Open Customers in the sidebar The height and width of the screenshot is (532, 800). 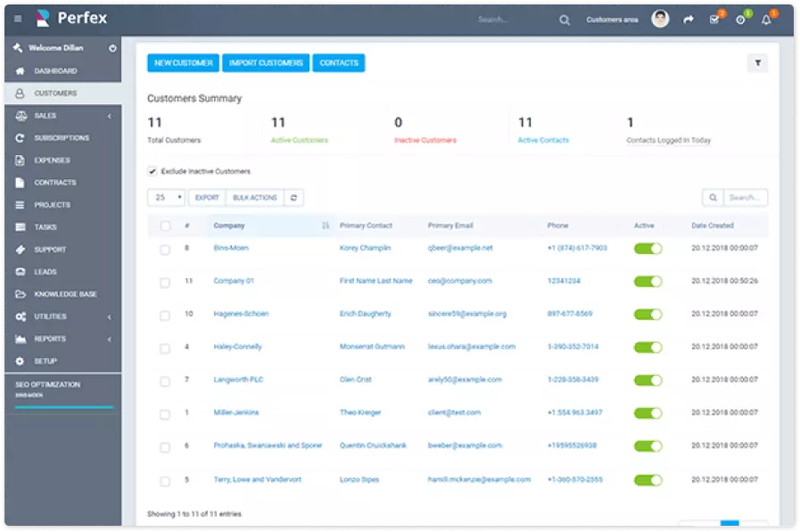(x=63, y=94)
